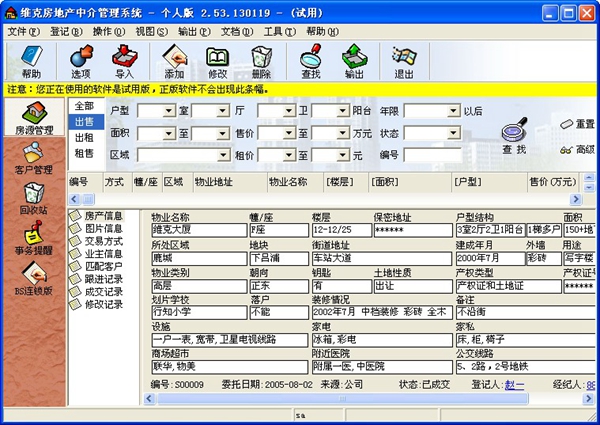Open the 帮助 help book icon

31,62
